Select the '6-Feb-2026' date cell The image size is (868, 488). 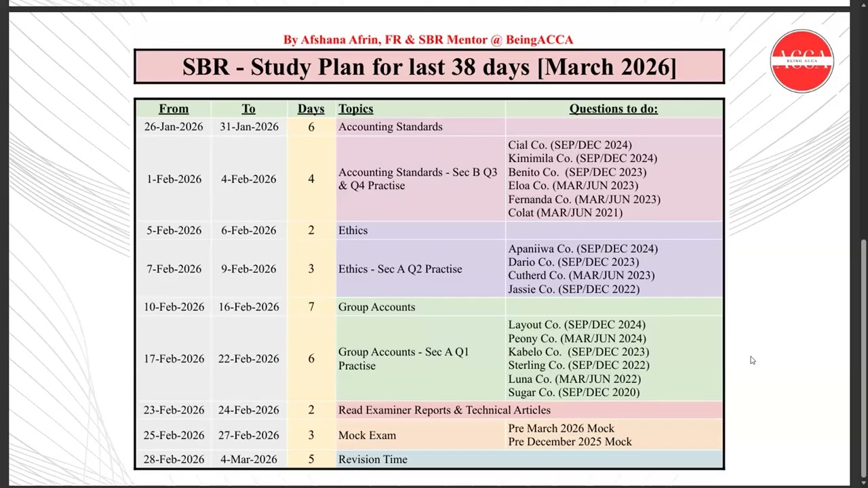tap(249, 230)
